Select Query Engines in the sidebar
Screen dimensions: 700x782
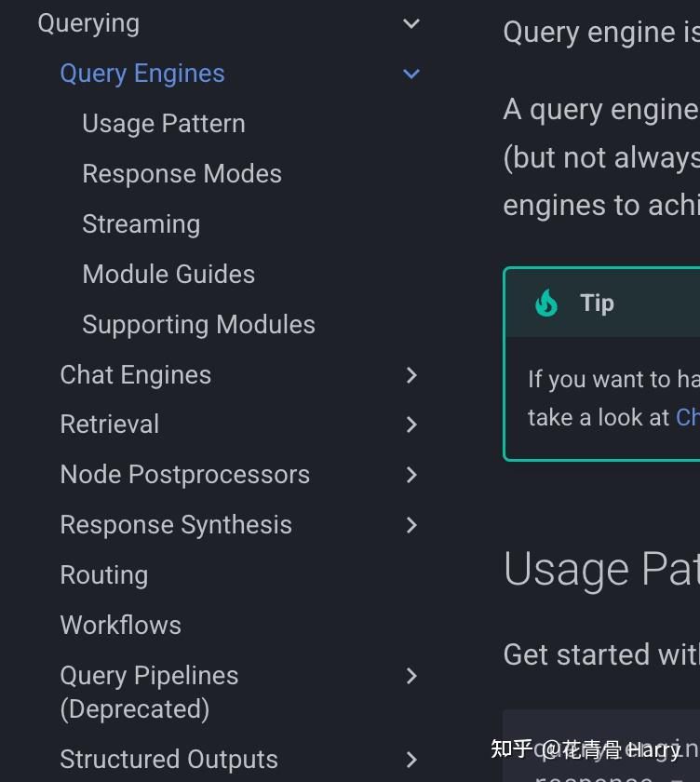point(141,73)
